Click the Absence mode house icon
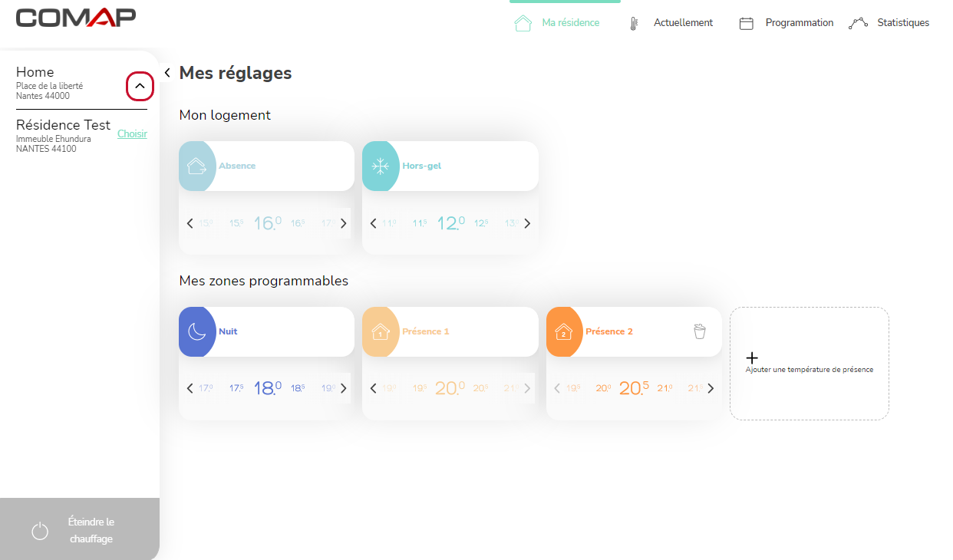 [197, 166]
